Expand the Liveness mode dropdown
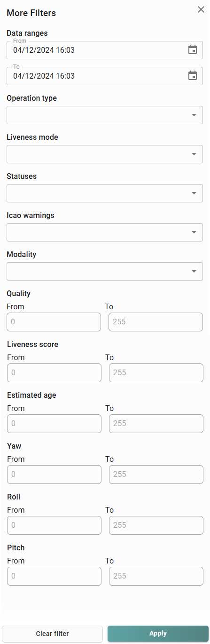Image resolution: width=210 pixels, height=644 pixels. [105, 154]
